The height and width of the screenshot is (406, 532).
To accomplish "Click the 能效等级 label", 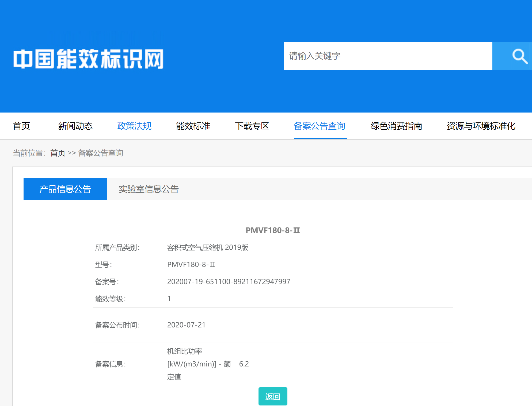I will coord(111,299).
